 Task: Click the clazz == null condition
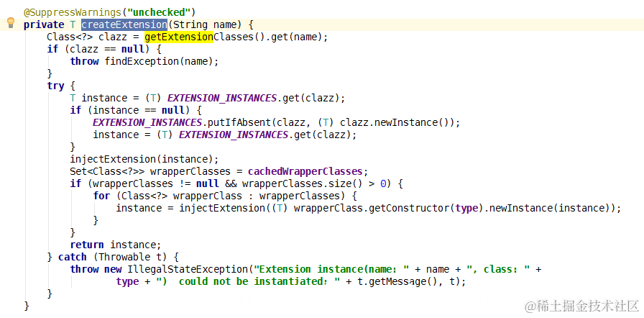click(x=106, y=50)
